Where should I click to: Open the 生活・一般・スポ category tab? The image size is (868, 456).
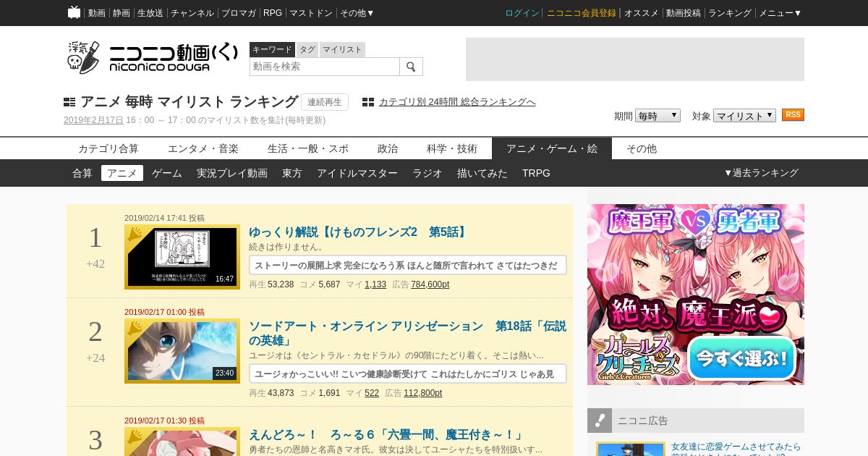point(308,148)
